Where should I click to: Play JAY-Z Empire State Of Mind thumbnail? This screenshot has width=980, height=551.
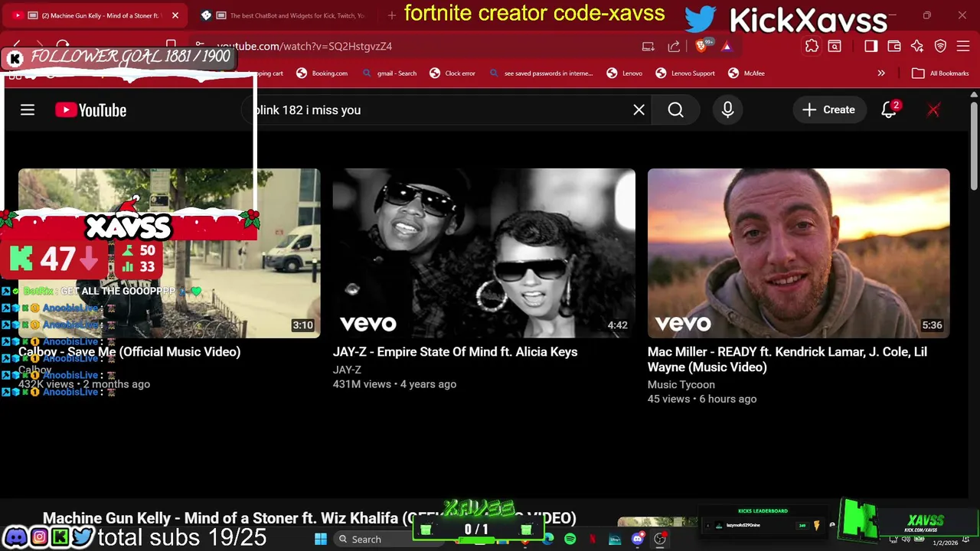point(484,253)
